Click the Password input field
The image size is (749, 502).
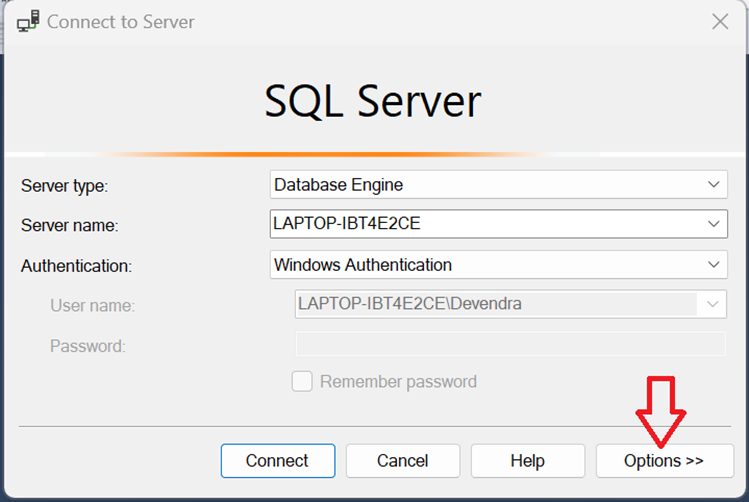511,344
